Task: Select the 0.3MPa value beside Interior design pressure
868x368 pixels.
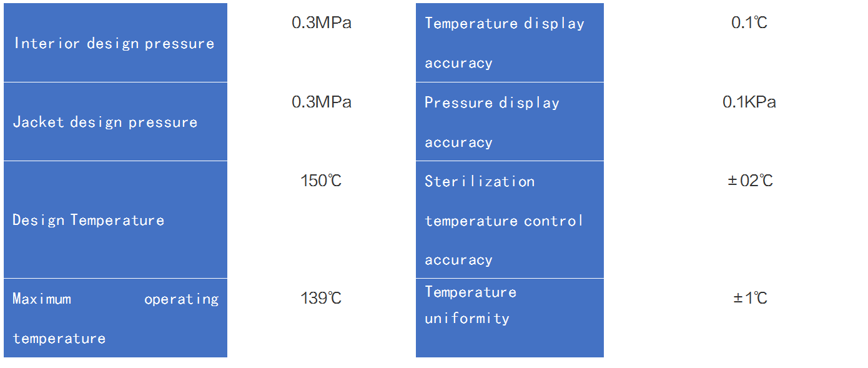Action: [322, 23]
